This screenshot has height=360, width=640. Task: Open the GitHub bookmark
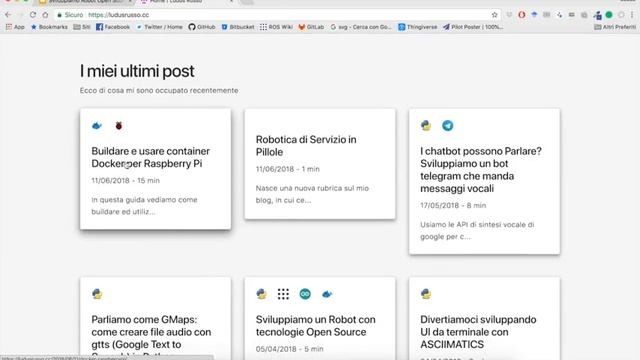pyautogui.click(x=202, y=27)
